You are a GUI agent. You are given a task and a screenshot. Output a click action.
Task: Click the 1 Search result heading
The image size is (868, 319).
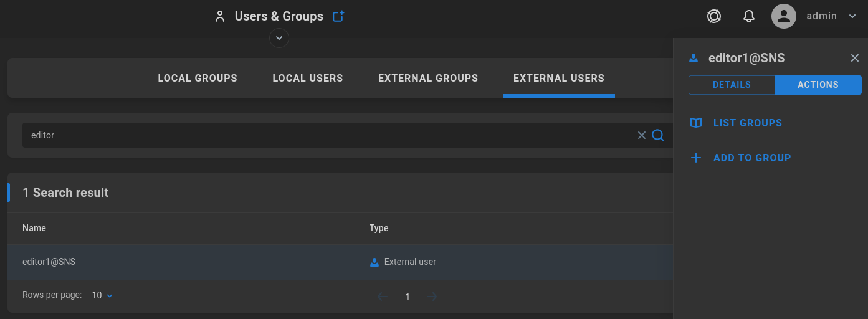point(65,193)
